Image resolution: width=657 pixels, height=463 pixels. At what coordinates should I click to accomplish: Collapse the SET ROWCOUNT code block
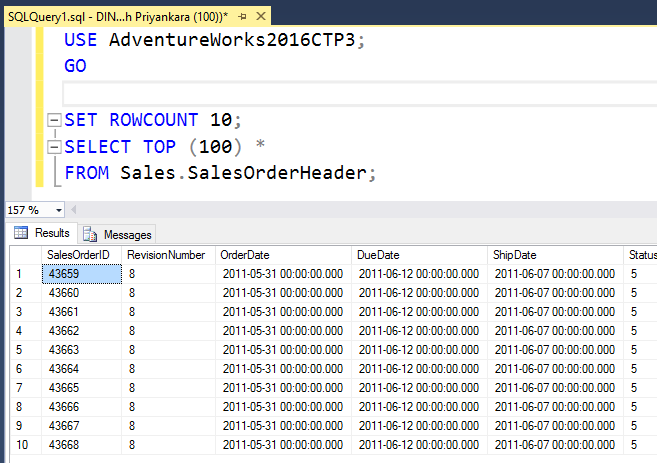click(x=54, y=120)
